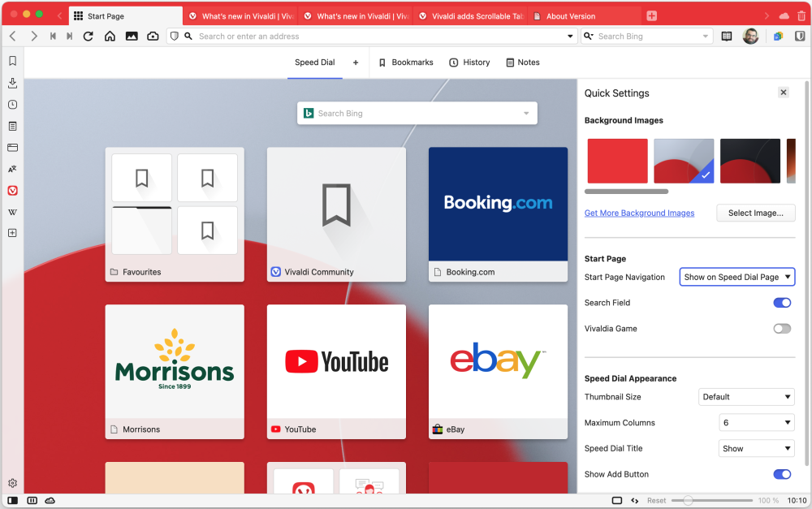
Task: Enable the Vivaldia Game toggle
Action: 781,329
